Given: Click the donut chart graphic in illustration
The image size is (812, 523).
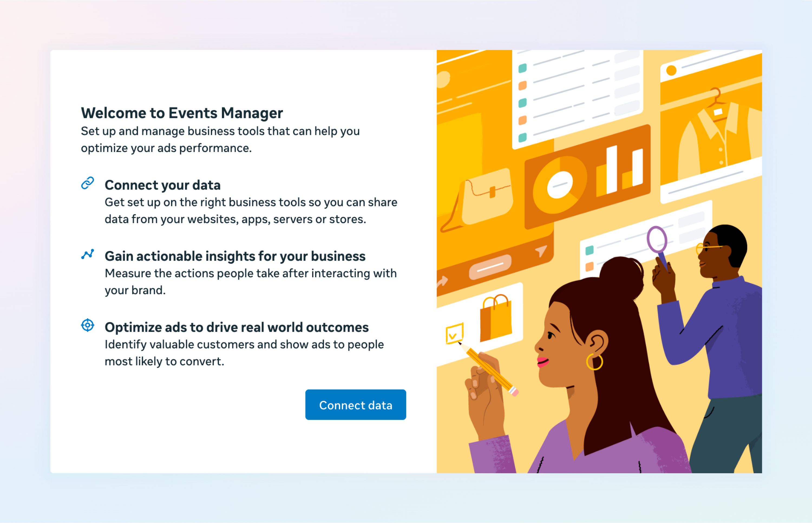Looking at the screenshot, I should coord(560,185).
